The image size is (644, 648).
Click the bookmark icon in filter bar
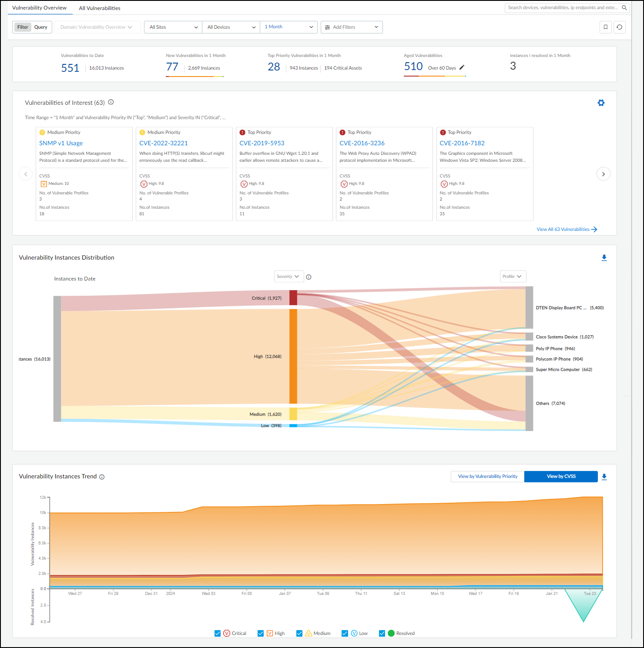(605, 27)
